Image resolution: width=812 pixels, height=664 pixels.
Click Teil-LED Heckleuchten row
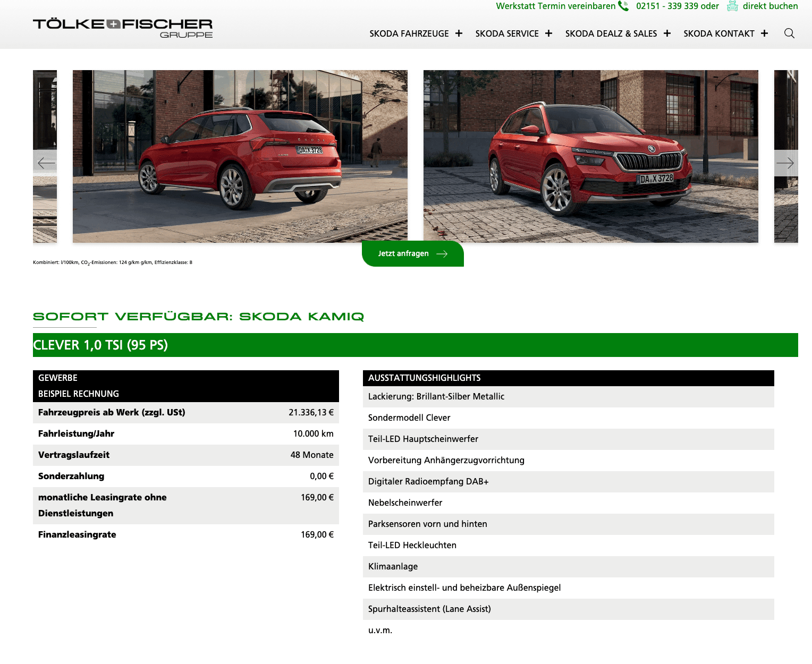click(x=568, y=546)
